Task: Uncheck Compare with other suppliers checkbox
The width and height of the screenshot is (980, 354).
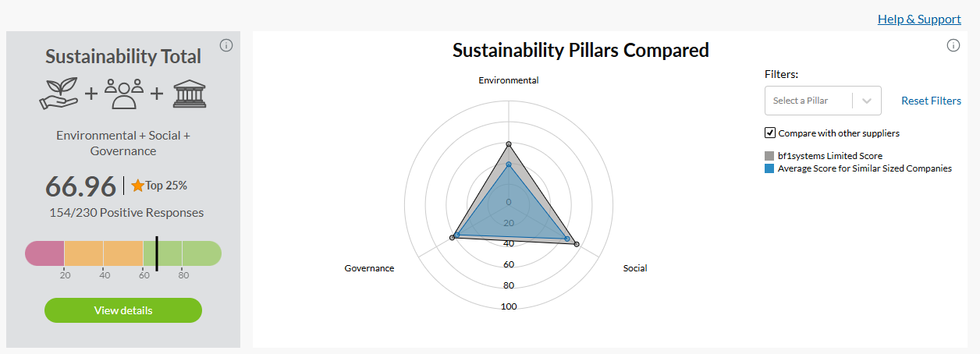Action: click(770, 133)
